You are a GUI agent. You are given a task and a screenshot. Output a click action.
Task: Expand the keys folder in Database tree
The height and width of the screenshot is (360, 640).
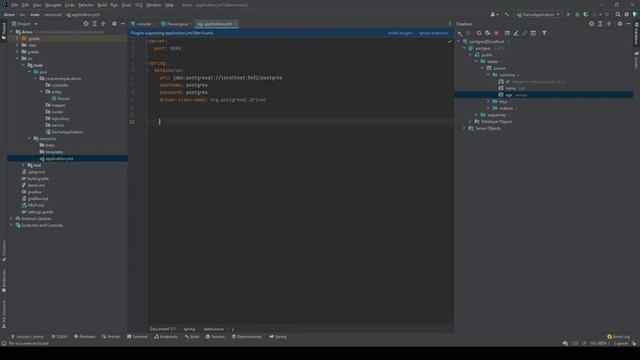point(489,102)
